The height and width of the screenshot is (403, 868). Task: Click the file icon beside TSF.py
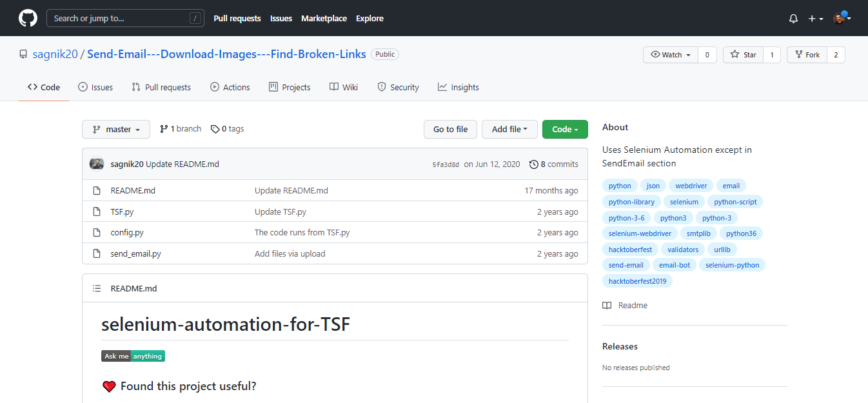click(97, 211)
